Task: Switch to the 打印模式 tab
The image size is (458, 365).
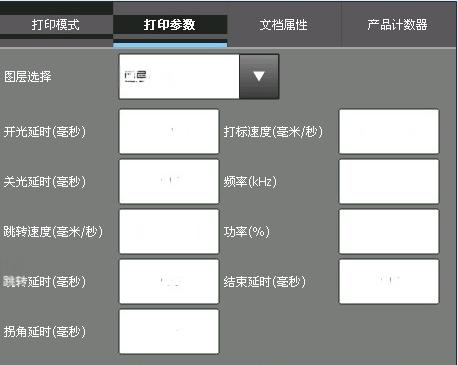Action: click(56, 25)
